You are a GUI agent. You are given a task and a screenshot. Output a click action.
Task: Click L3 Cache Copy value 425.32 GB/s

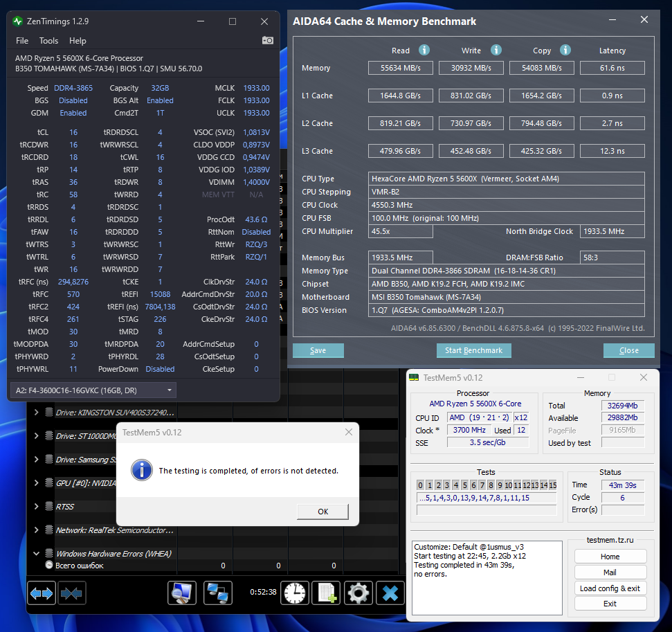(x=541, y=151)
